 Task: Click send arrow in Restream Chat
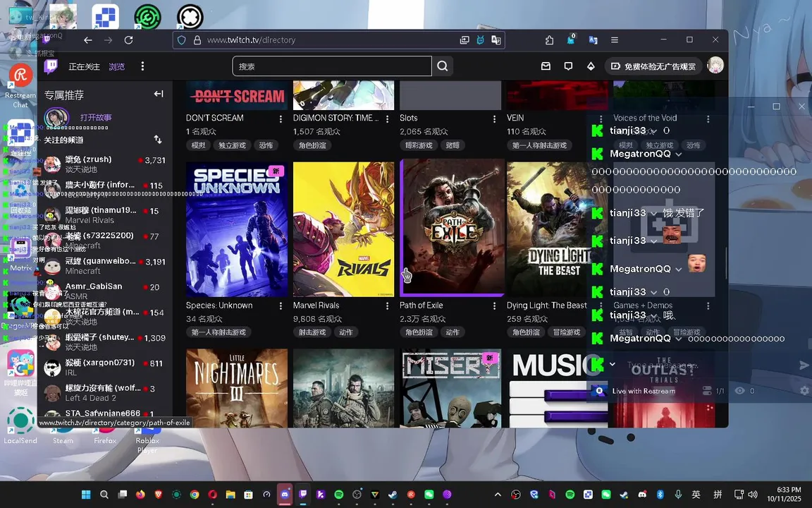[x=804, y=365]
